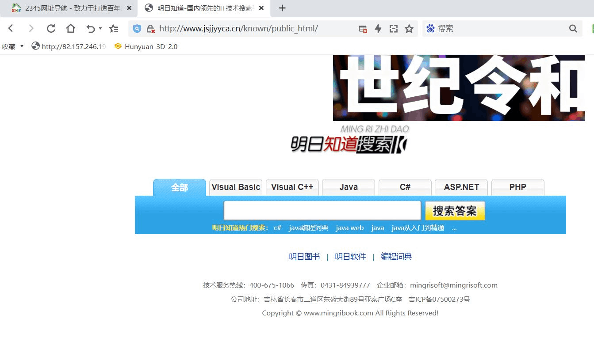Expand the dropdown arrow beside undo icon

100,29
